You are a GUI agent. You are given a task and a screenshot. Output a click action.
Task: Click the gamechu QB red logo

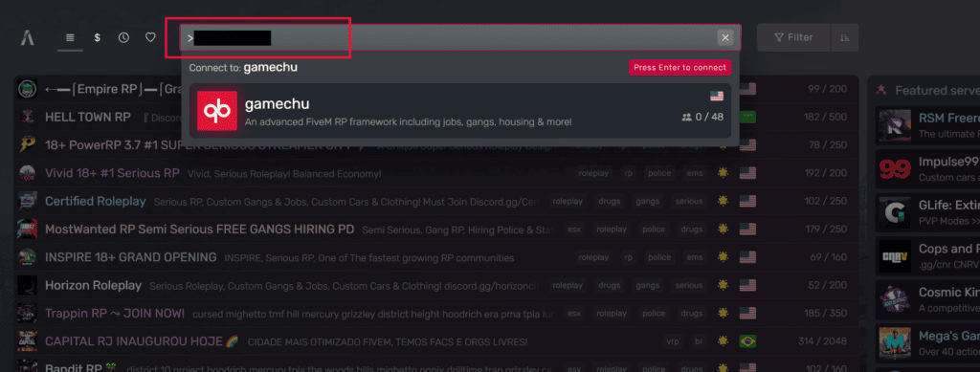pos(217,111)
